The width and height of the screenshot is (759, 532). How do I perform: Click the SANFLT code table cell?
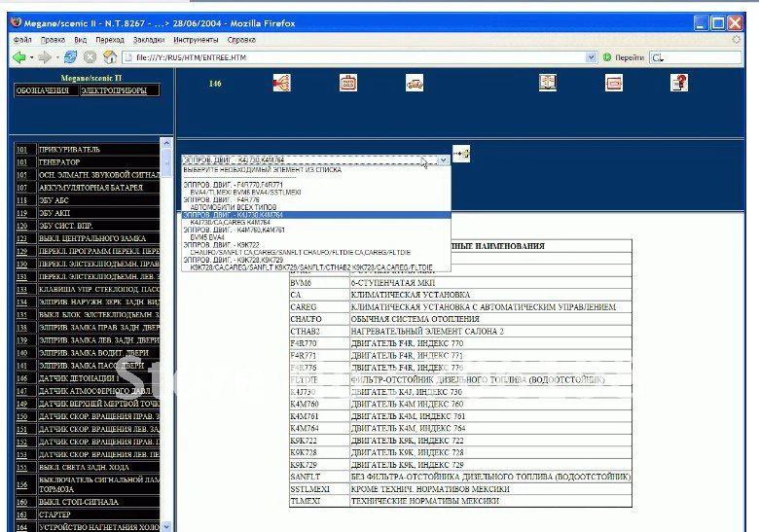tap(319, 477)
